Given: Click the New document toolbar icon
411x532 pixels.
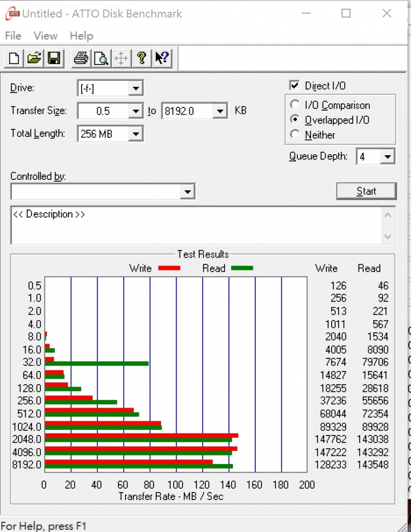Looking at the screenshot, I should pyautogui.click(x=14, y=58).
